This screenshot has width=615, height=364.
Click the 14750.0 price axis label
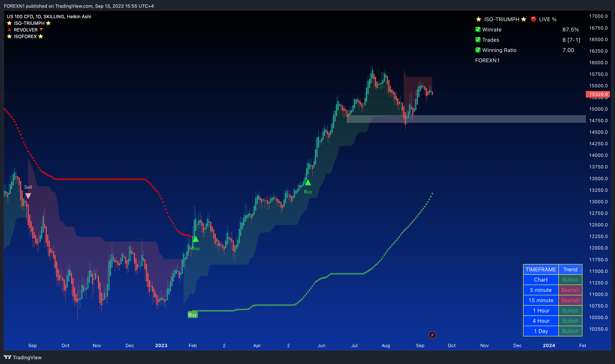click(x=598, y=120)
